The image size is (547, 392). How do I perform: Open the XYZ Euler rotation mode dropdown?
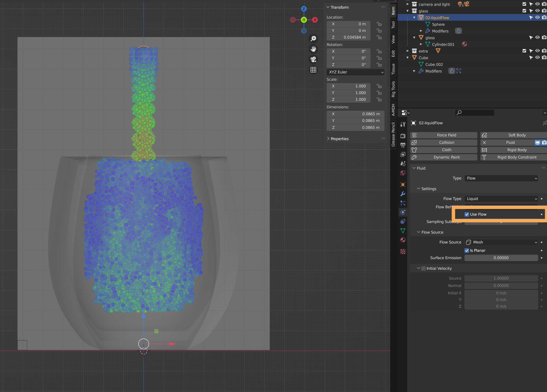click(x=355, y=72)
